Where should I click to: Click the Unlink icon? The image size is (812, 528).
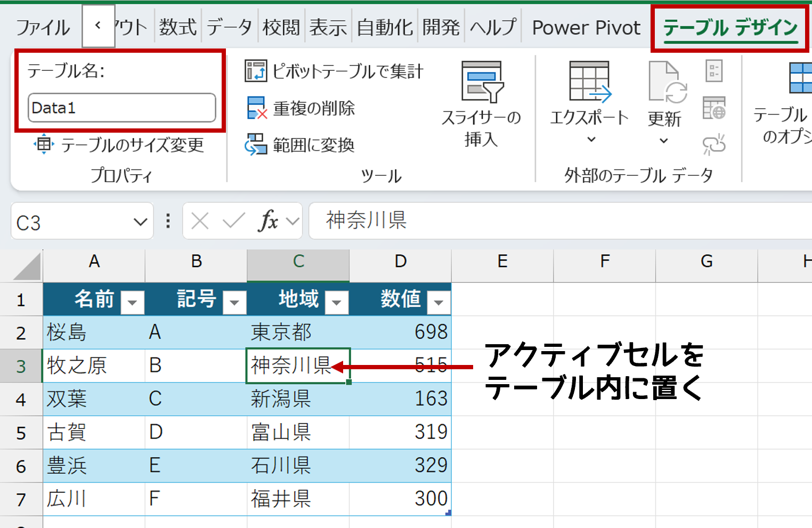[714, 144]
